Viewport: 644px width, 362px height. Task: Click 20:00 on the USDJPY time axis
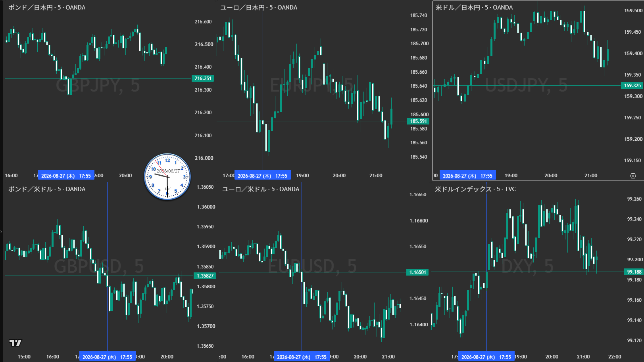551,176
